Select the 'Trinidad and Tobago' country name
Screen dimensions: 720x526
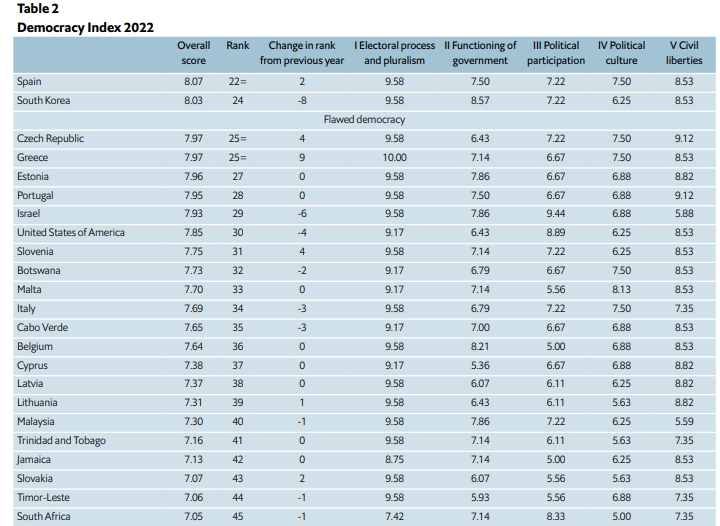point(61,441)
